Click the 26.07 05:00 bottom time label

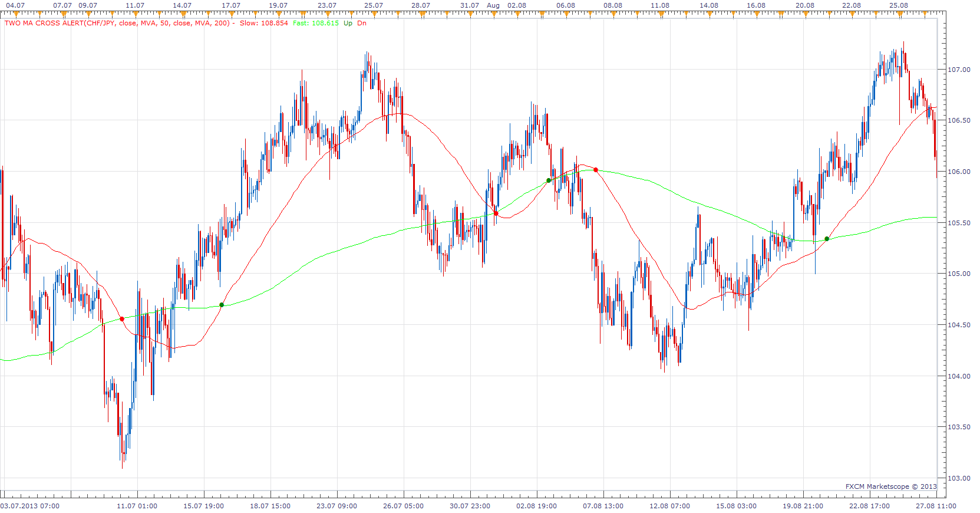[404, 506]
